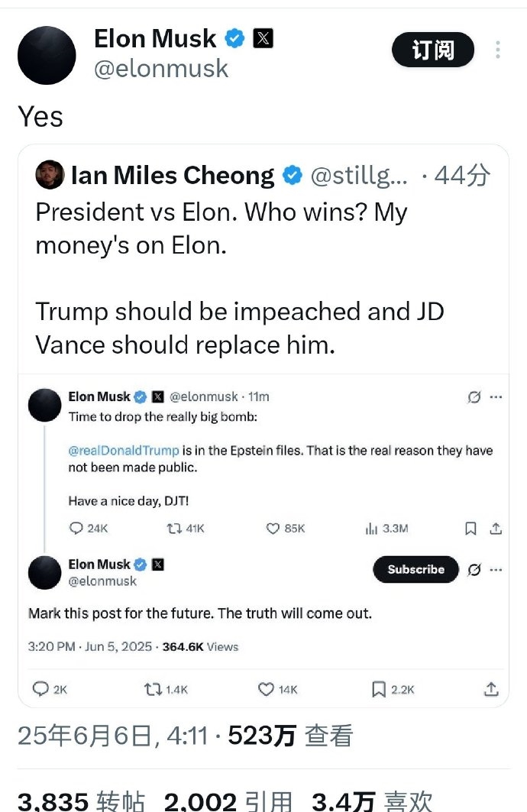
Task: Click the 订阅 subscribe button
Action: (432, 50)
